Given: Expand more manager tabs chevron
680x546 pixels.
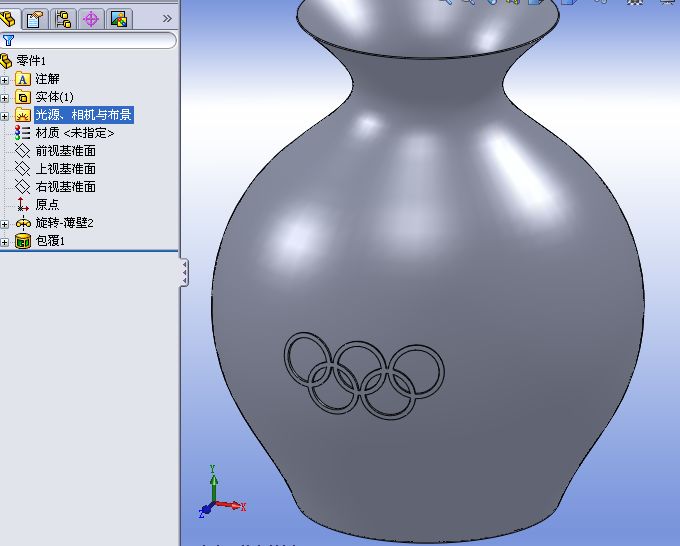Looking at the screenshot, I should tap(167, 19).
